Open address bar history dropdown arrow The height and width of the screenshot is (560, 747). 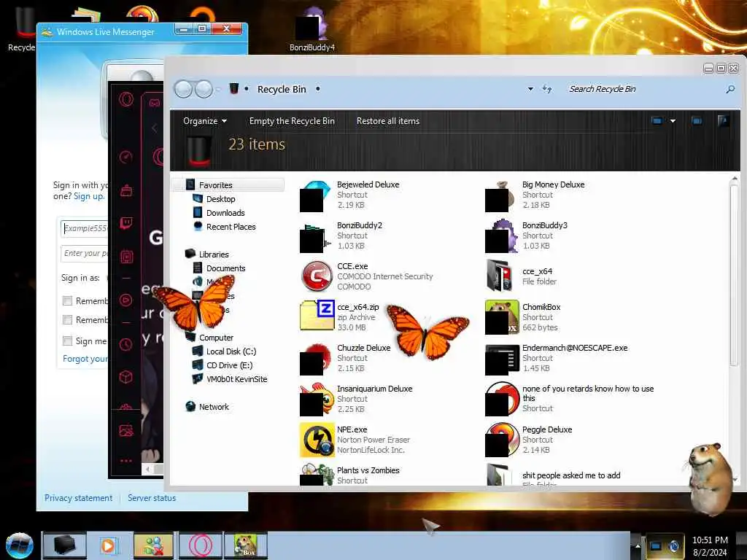click(530, 89)
